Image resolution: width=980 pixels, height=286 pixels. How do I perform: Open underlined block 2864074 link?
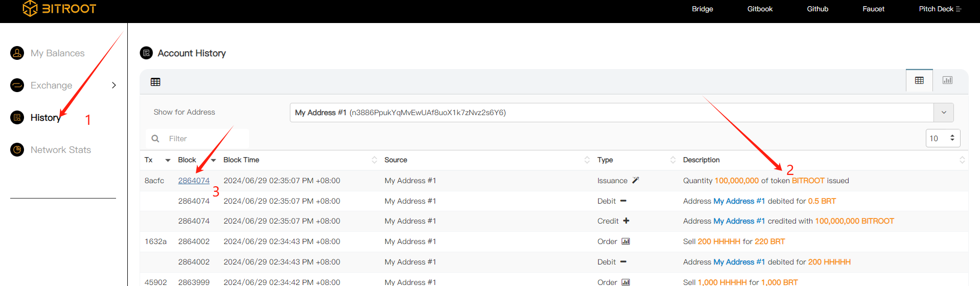[x=194, y=181]
